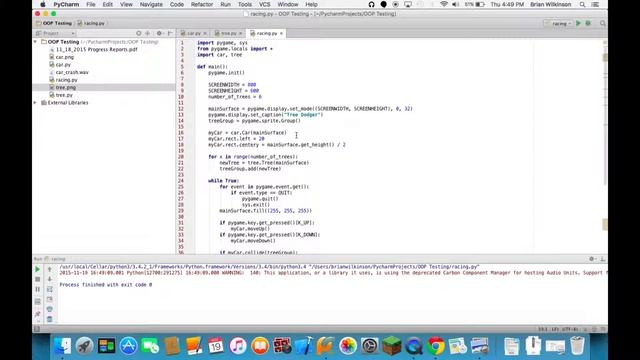Open the File menu
Viewport: 640px width, 360px height.
pyautogui.click(x=91, y=4)
